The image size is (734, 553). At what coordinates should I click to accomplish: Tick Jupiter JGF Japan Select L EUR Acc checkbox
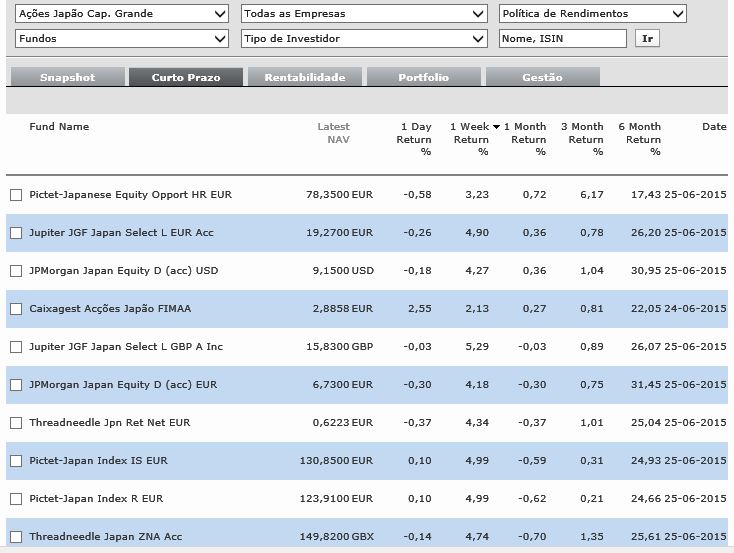coord(16,233)
